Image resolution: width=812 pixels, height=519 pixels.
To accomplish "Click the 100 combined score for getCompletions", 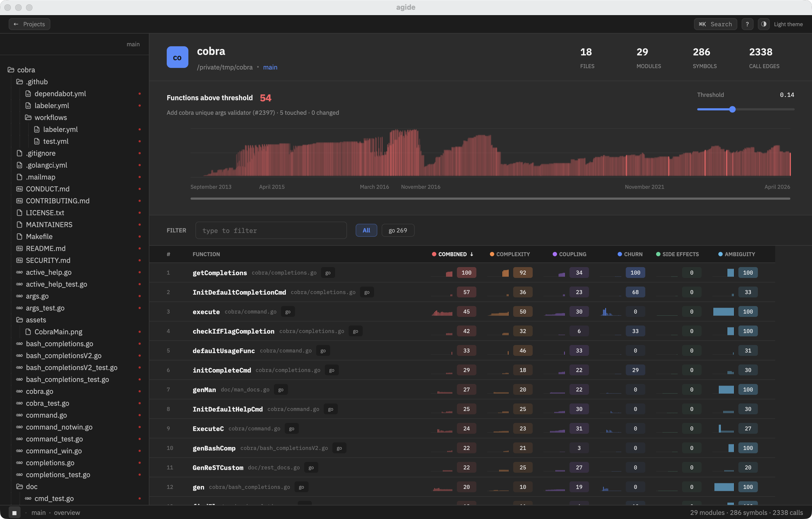I will tap(466, 273).
